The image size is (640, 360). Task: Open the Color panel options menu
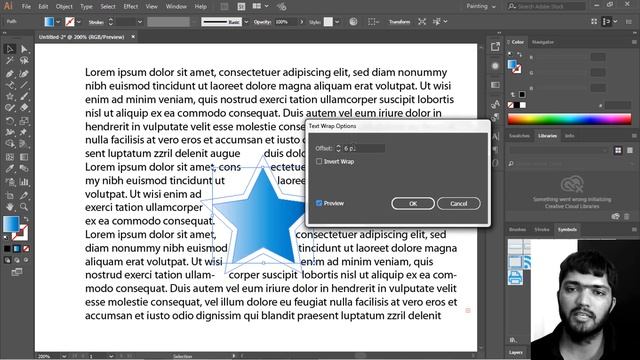634,42
